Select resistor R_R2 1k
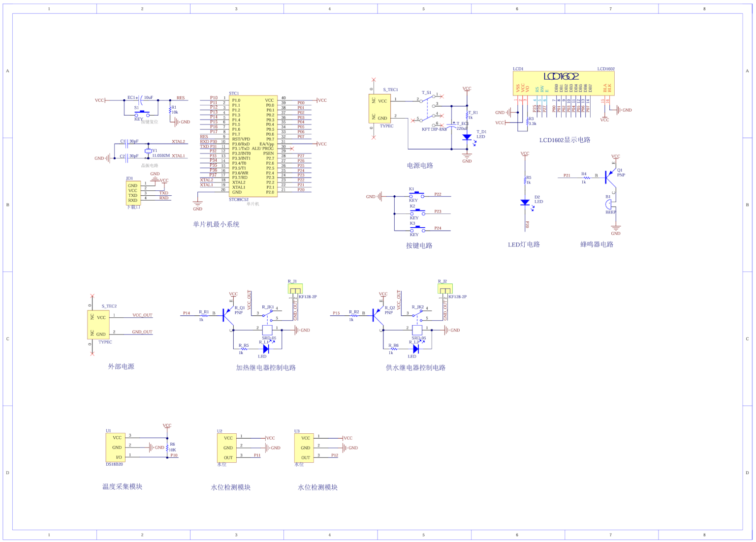 (354, 315)
